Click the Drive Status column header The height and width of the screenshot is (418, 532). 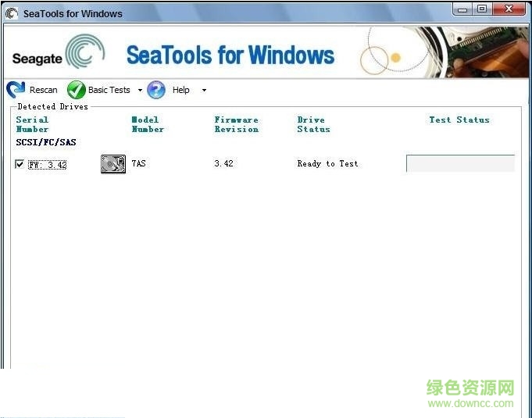pos(313,124)
